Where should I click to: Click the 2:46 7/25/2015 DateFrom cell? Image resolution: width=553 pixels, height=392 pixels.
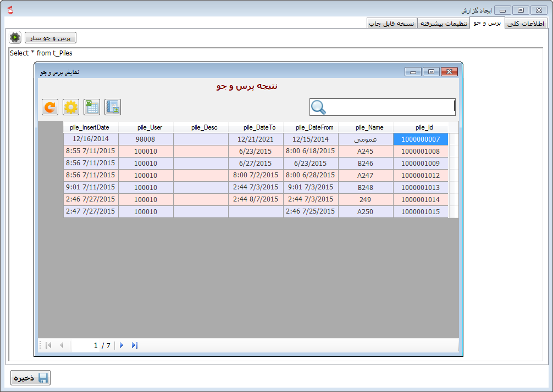(x=311, y=211)
